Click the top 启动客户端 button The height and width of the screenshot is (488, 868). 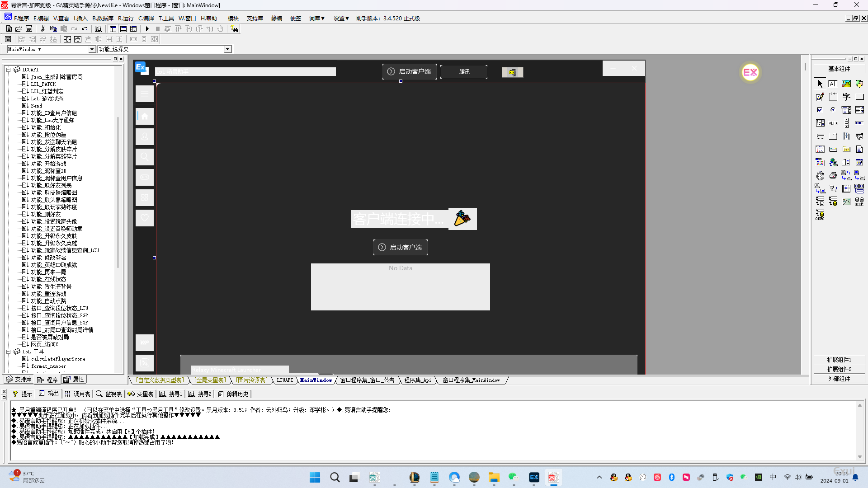410,72
